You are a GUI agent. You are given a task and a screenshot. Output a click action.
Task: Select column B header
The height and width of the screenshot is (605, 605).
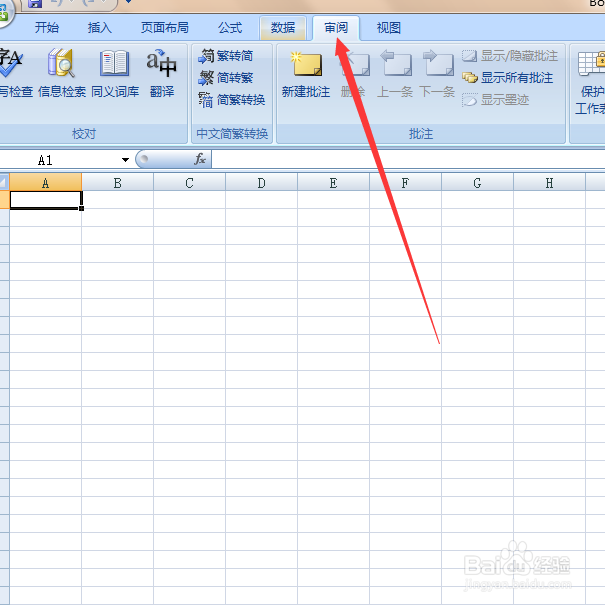[118, 183]
